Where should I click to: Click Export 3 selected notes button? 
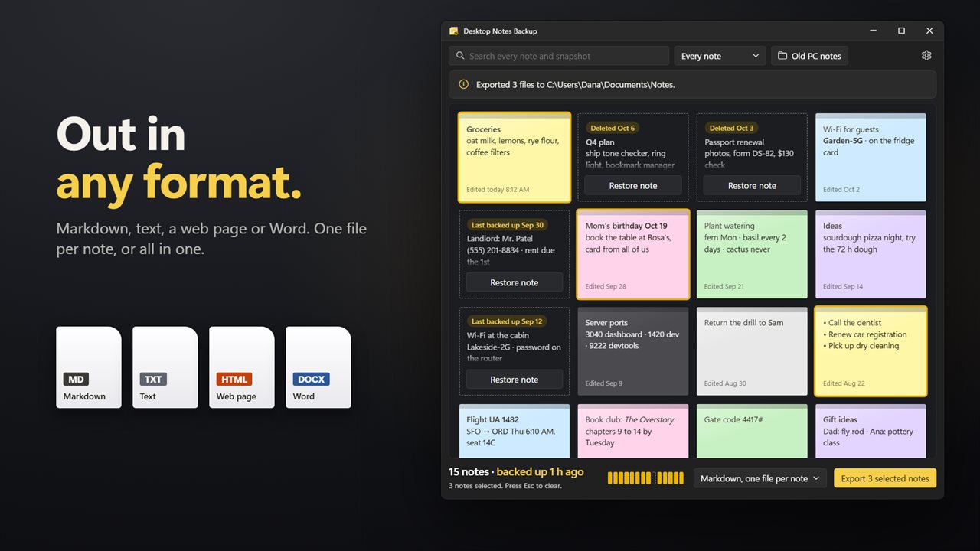[x=885, y=478]
